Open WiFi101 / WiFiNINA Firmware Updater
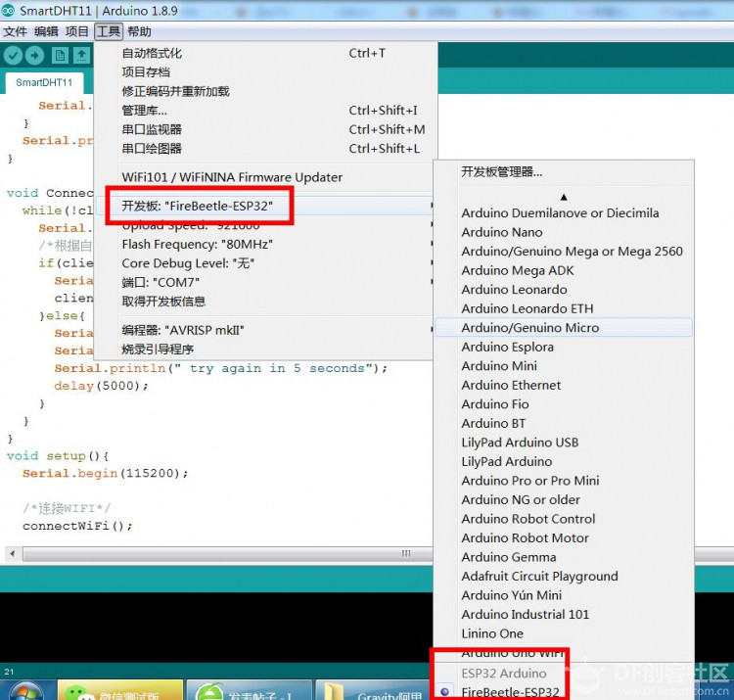This screenshot has width=734, height=700. click(x=266, y=177)
